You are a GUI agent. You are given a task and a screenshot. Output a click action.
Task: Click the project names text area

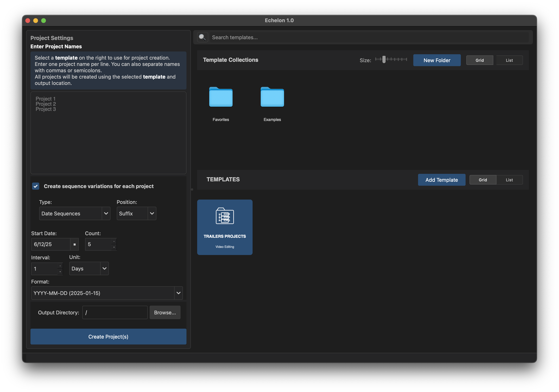click(108, 133)
